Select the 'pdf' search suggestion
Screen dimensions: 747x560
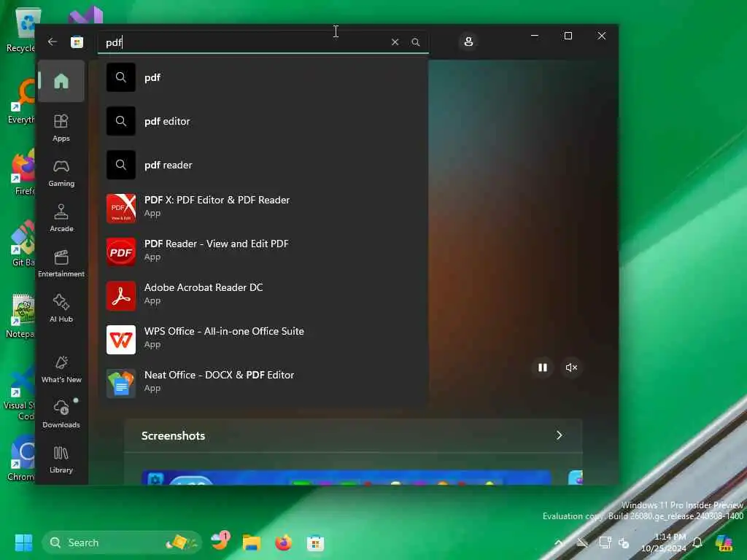[263, 77]
